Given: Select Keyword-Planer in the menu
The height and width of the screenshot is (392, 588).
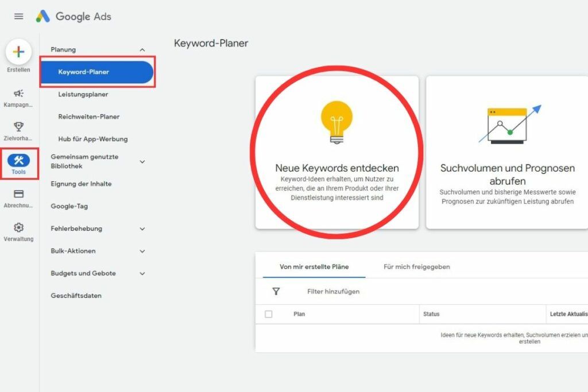Looking at the screenshot, I should pos(97,72).
